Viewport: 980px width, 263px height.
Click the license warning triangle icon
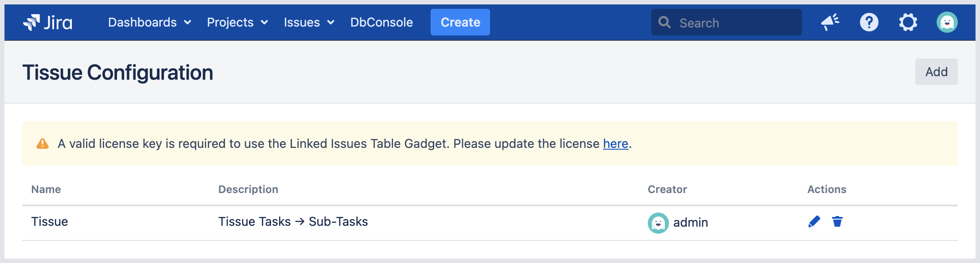tap(43, 143)
